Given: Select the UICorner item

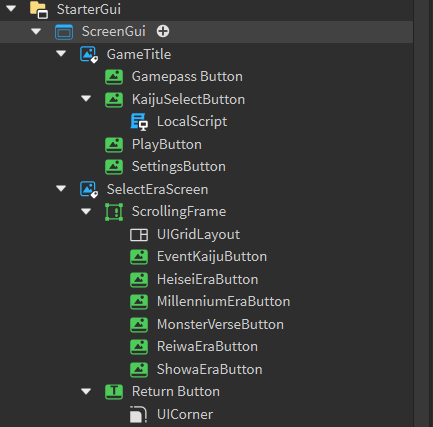Looking at the screenshot, I should click(x=185, y=414).
